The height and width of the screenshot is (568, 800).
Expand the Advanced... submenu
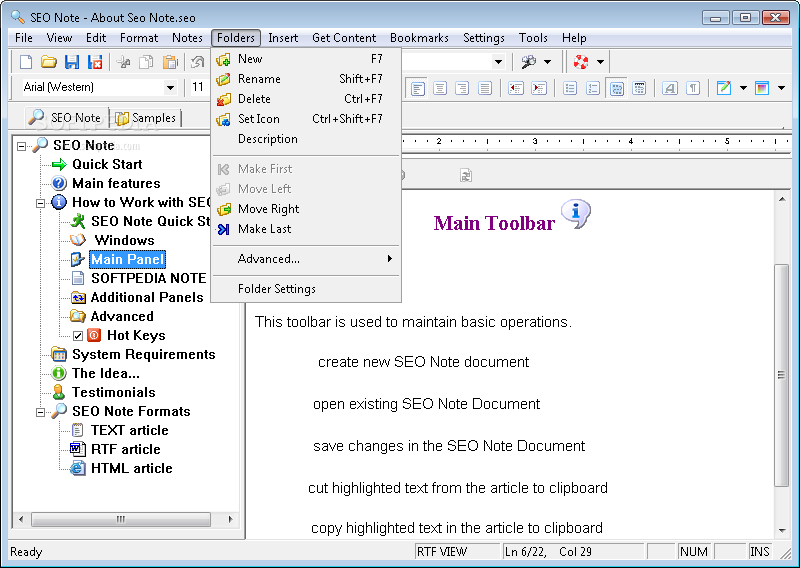306,259
